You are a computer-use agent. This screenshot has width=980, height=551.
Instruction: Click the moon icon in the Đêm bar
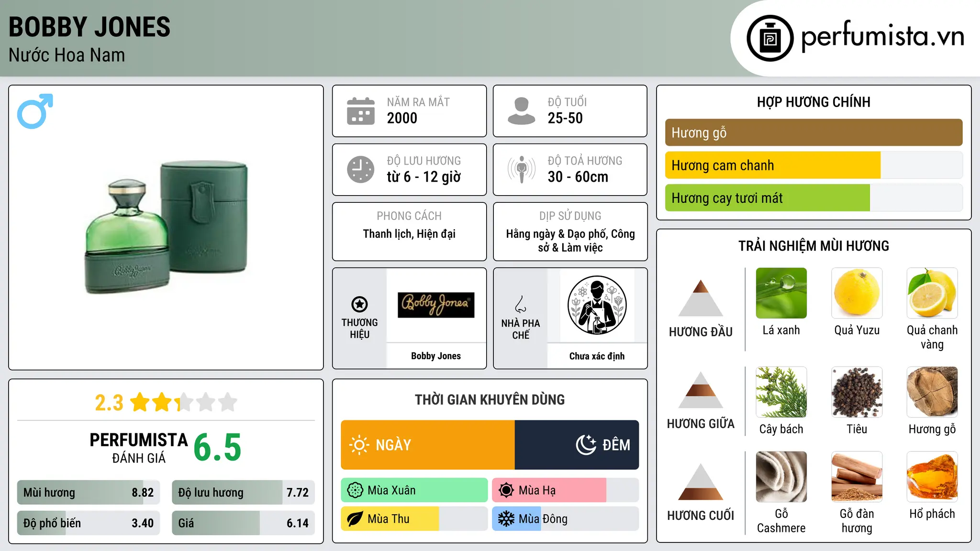click(x=586, y=445)
